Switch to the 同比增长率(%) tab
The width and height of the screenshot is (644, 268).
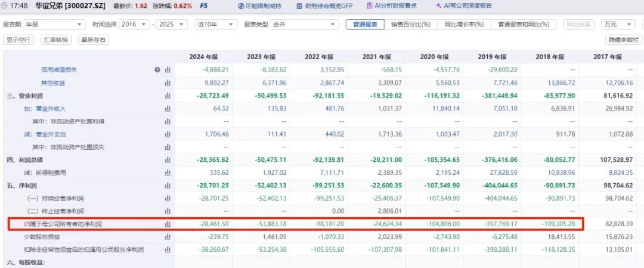pos(464,24)
